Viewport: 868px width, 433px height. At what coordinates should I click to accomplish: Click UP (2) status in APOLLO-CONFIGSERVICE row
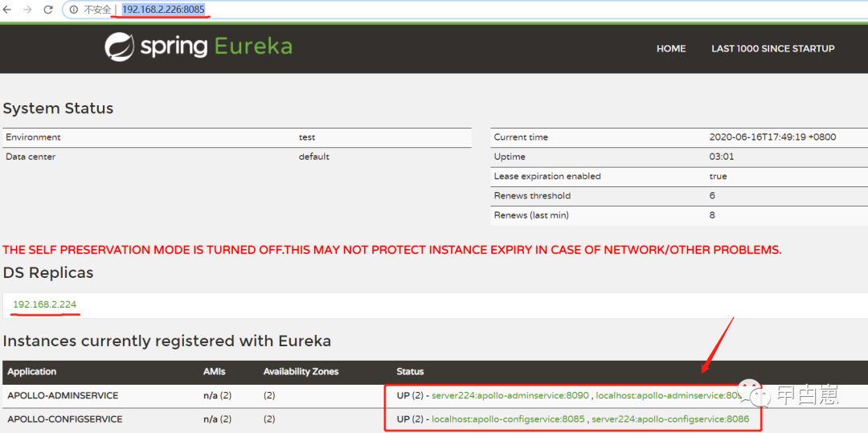pos(410,419)
